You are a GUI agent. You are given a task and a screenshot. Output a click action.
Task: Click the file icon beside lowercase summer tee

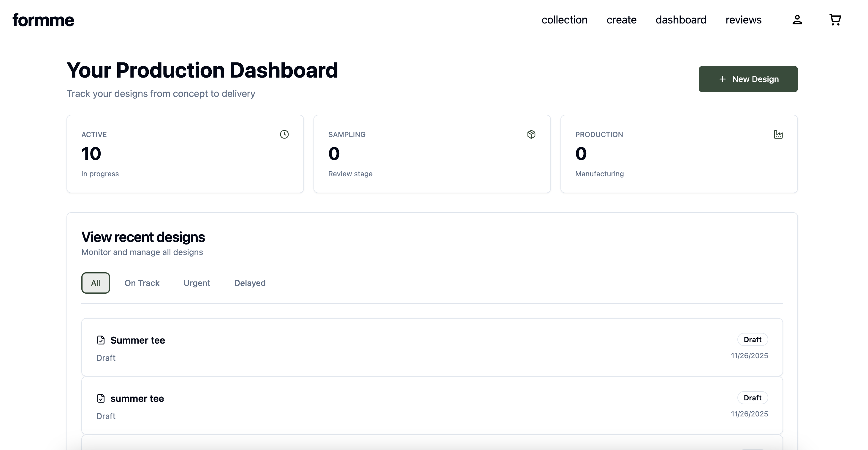click(101, 398)
